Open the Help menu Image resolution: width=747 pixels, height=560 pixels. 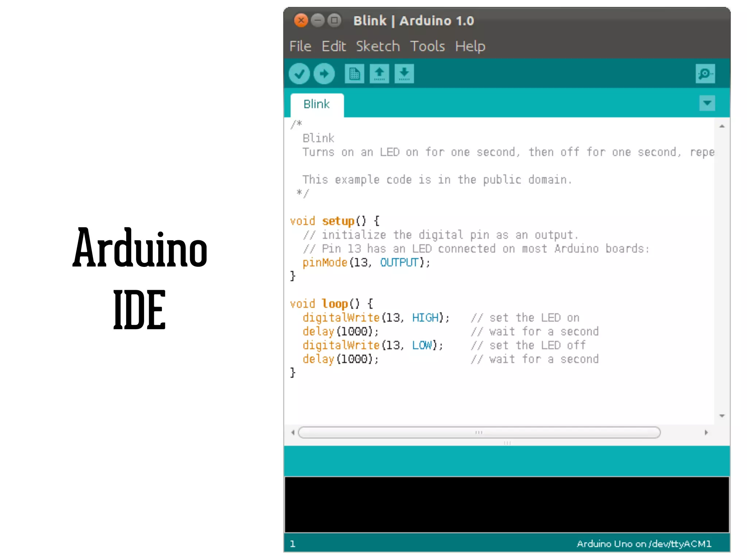click(470, 46)
